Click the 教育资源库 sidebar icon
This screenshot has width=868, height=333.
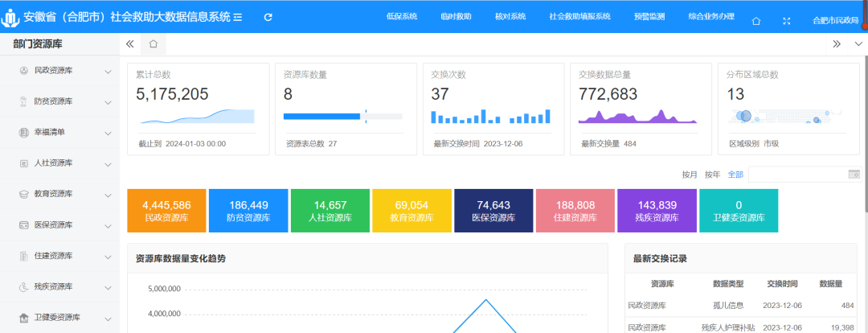24,195
